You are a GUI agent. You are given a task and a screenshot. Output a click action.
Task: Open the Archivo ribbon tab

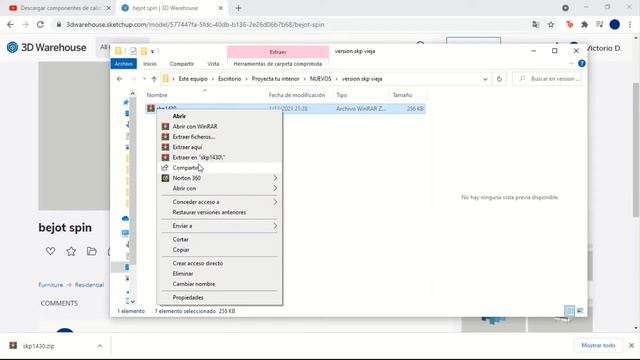coord(123,64)
